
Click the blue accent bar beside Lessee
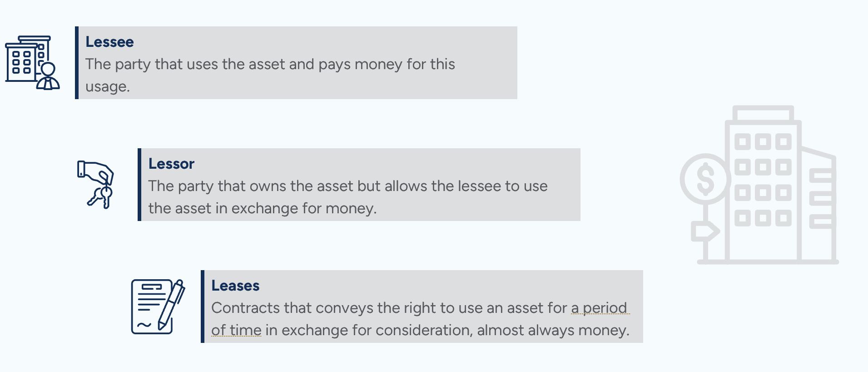[77, 63]
